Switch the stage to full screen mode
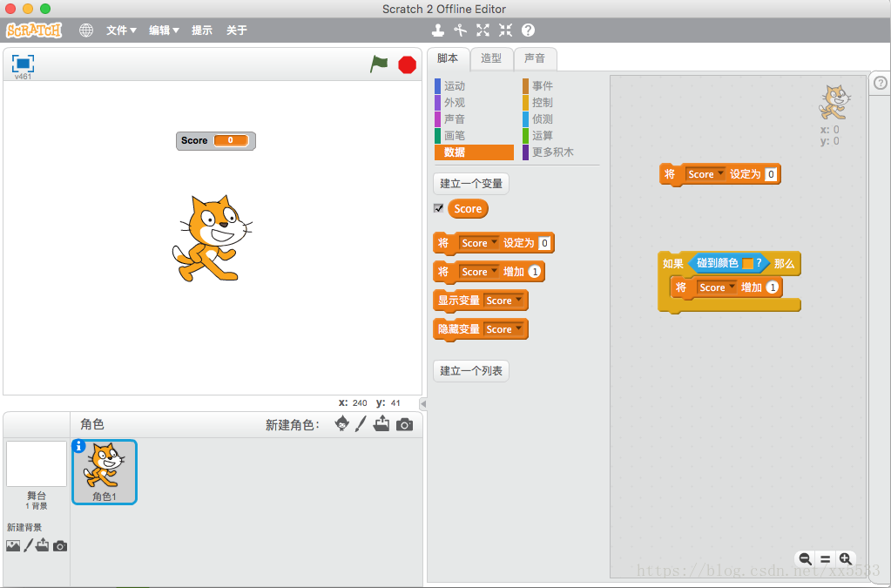The width and height of the screenshot is (891, 588). point(23,63)
